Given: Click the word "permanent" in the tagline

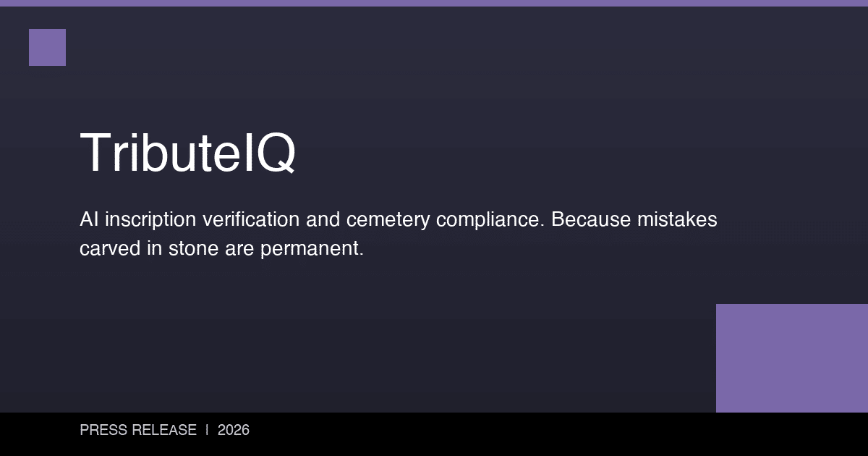Looking at the screenshot, I should [x=311, y=248].
